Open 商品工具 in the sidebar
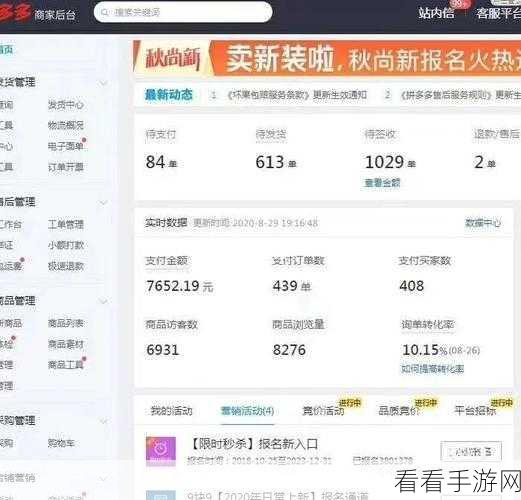 coord(66,365)
